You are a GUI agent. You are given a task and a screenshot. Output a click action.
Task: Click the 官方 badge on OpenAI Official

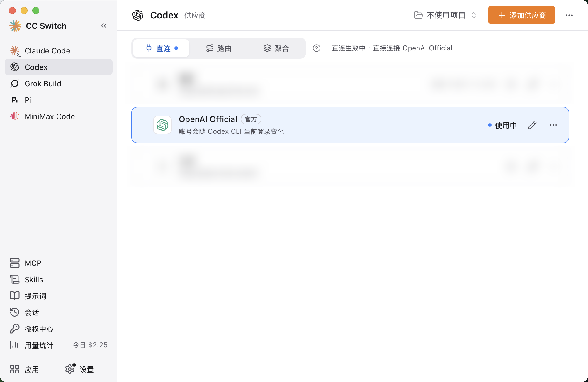tap(251, 119)
